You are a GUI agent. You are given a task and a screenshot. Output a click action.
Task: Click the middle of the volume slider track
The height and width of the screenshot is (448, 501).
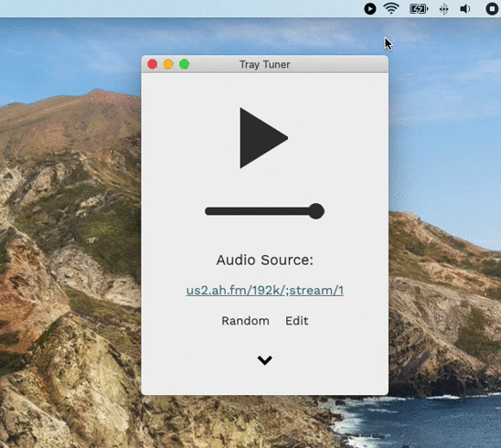[x=261, y=211]
